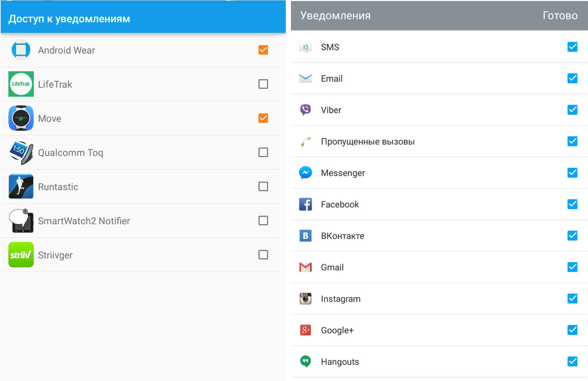
Task: Tap the ВКонтакте logo icon
Action: pos(305,236)
